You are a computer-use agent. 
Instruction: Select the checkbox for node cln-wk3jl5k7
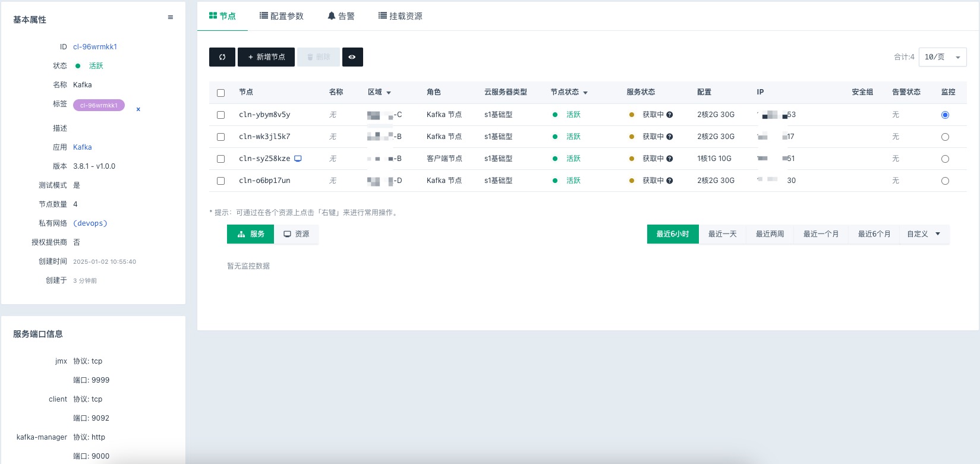coord(221,137)
